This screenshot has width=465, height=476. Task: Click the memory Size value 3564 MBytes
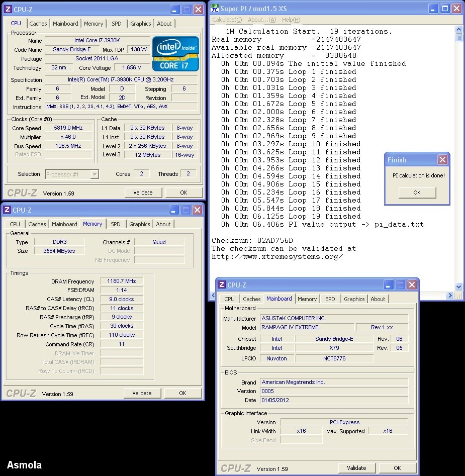pyautogui.click(x=59, y=251)
